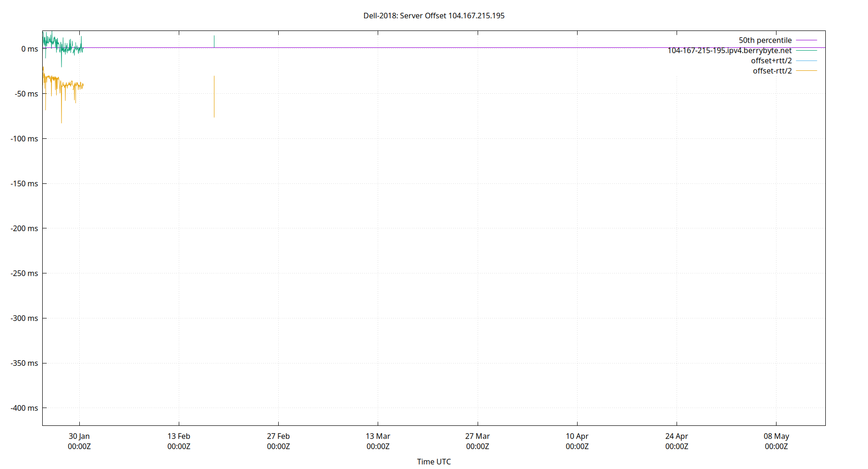Click the orange offset-rtt/2 data line
The width and height of the screenshot is (868, 469).
coord(66,84)
